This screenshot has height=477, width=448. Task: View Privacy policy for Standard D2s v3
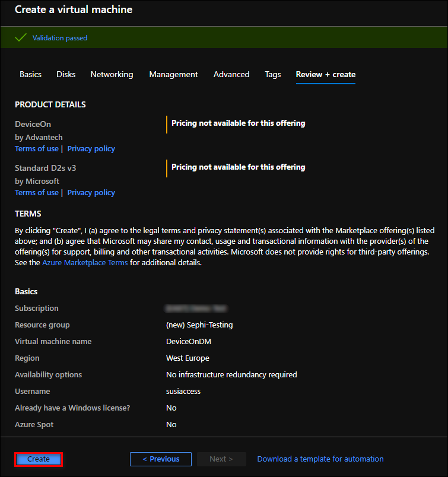(x=91, y=193)
